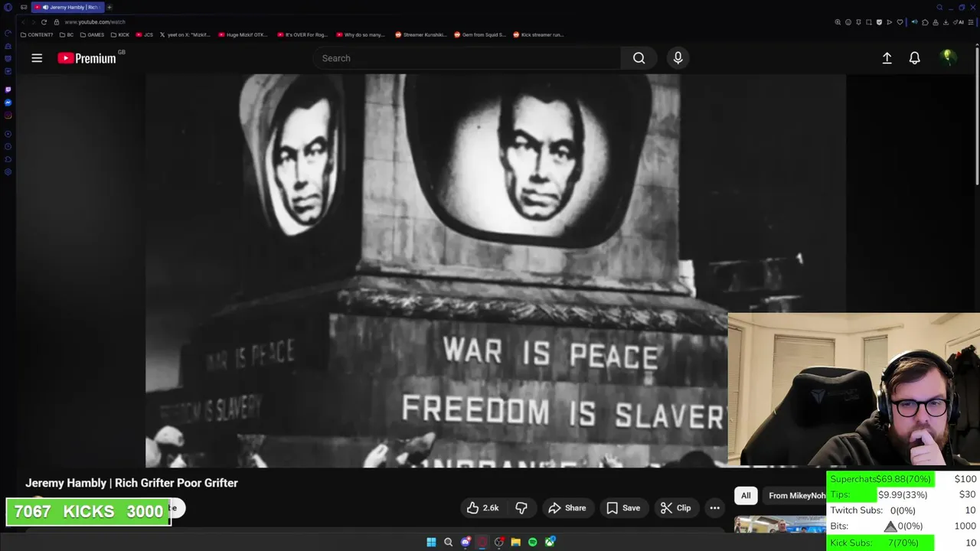The width and height of the screenshot is (980, 551).
Task: Open Gem from Squid S bookmark
Action: pos(480,34)
